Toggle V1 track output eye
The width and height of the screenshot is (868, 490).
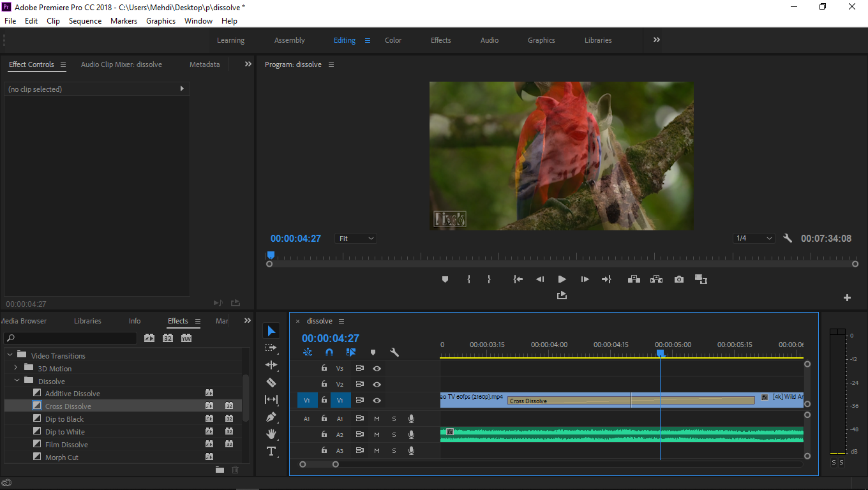tap(377, 400)
